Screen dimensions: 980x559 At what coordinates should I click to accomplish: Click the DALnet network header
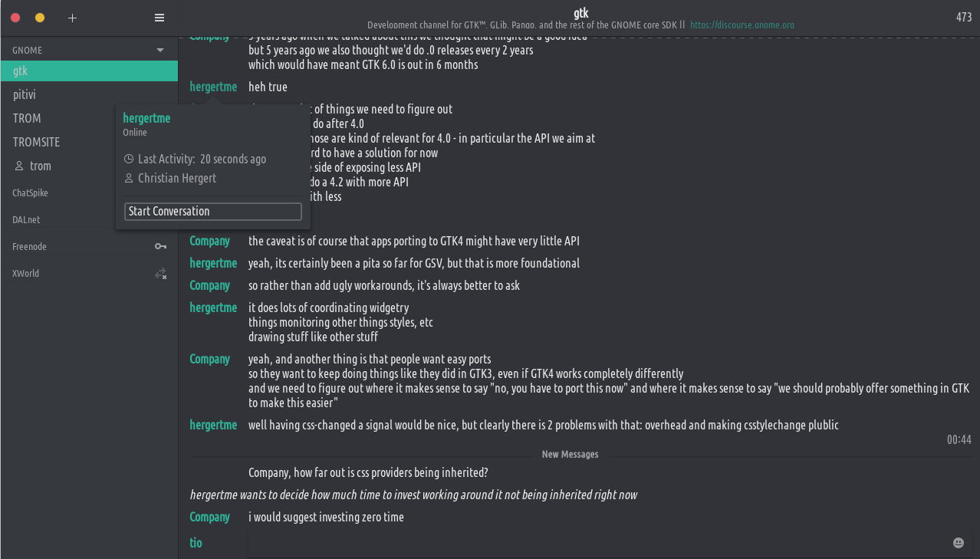point(26,220)
